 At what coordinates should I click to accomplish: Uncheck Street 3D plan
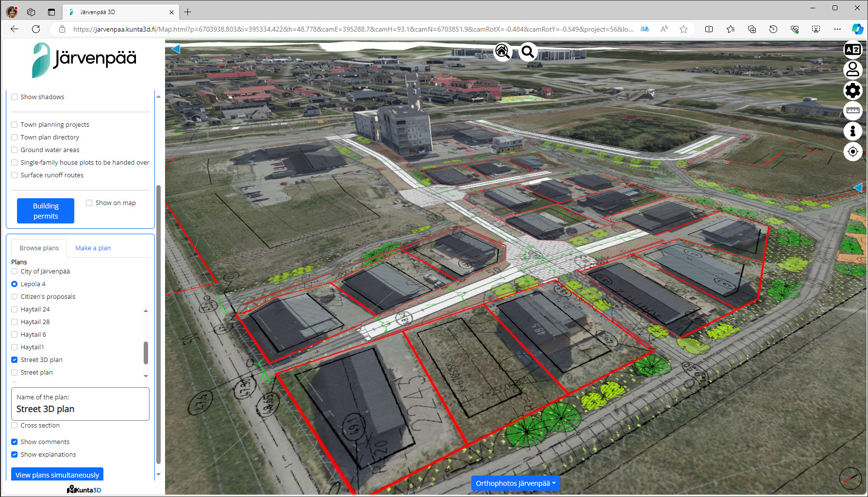tap(15, 360)
